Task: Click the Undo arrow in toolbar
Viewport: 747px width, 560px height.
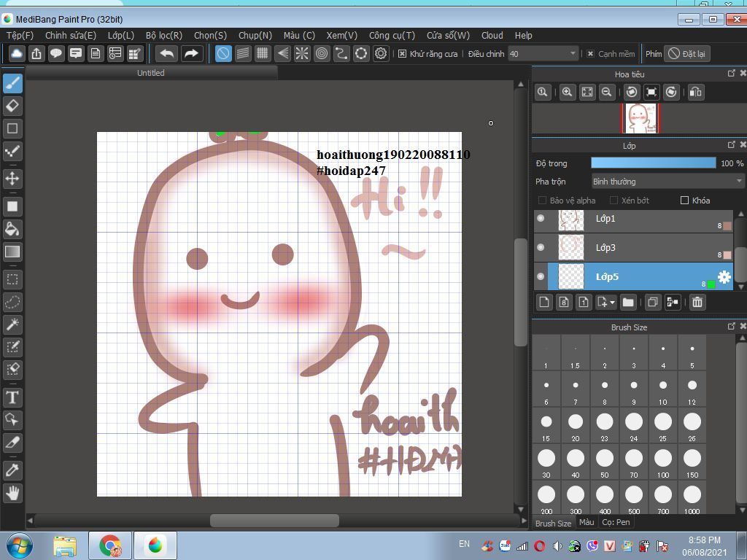Action: pyautogui.click(x=167, y=53)
